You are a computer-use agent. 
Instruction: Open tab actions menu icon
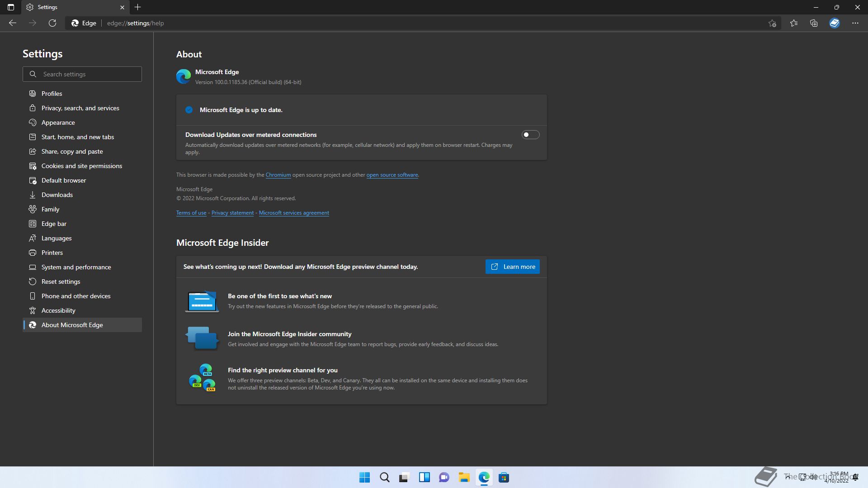(11, 7)
